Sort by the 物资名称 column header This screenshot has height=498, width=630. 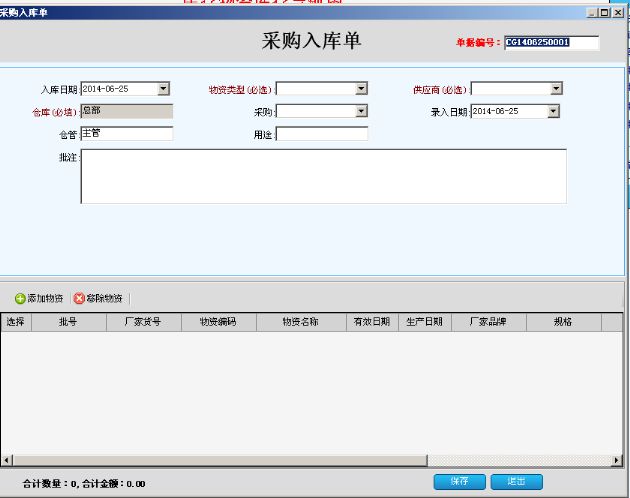click(x=300, y=322)
